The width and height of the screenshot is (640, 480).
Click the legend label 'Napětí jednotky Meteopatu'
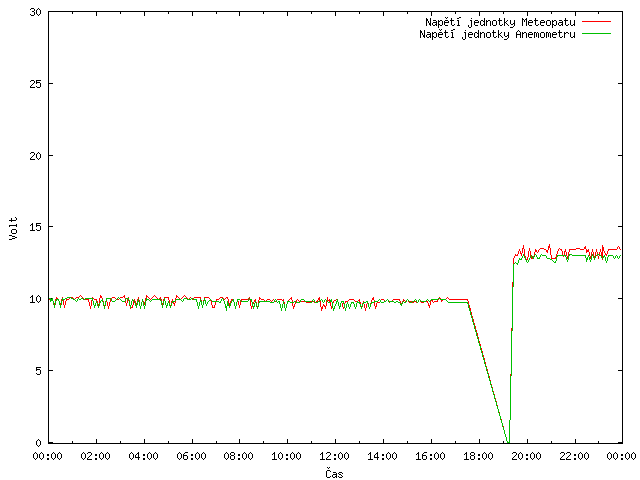500,22
